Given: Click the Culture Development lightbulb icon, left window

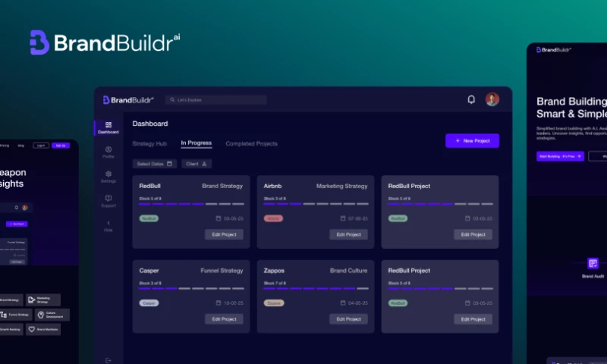Looking at the screenshot, I should coord(41,315).
